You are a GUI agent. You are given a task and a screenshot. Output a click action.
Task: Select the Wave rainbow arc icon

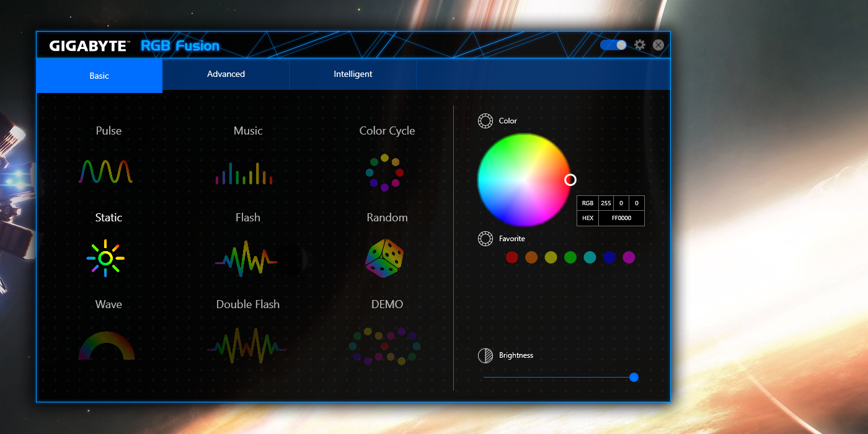click(107, 345)
